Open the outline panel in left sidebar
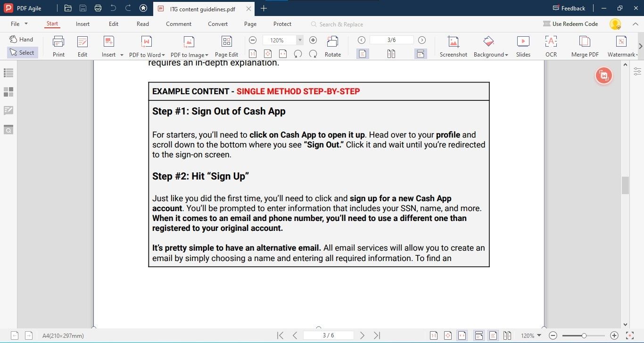644x343 pixels. point(8,73)
